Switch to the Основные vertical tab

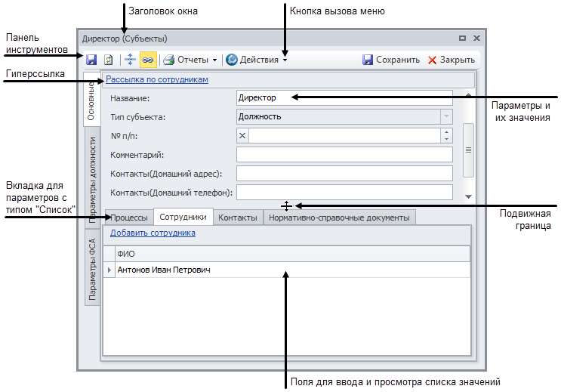(91, 100)
